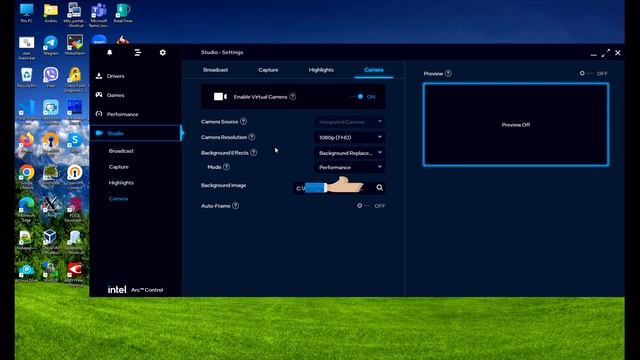Switch to the Camera tab
The width and height of the screenshot is (640, 360).
373,70
